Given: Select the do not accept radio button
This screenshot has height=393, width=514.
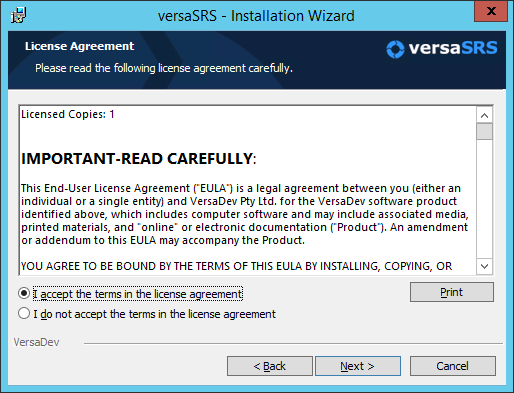Looking at the screenshot, I should pyautogui.click(x=24, y=314).
